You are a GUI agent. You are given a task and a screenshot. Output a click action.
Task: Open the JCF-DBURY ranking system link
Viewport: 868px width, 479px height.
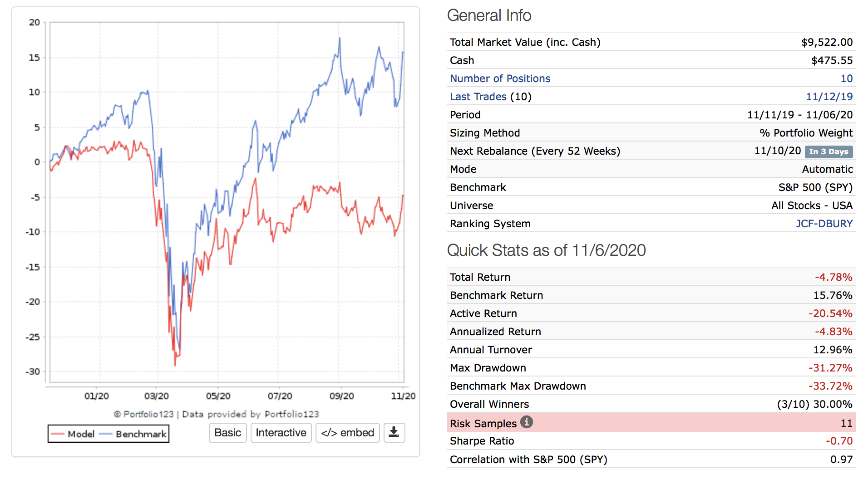pyautogui.click(x=824, y=224)
